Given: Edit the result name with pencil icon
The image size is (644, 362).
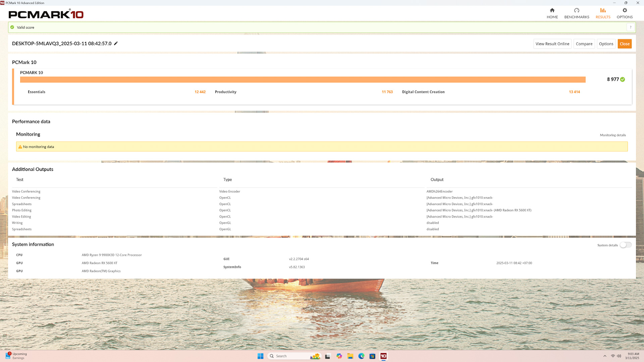Looking at the screenshot, I should pos(116,43).
